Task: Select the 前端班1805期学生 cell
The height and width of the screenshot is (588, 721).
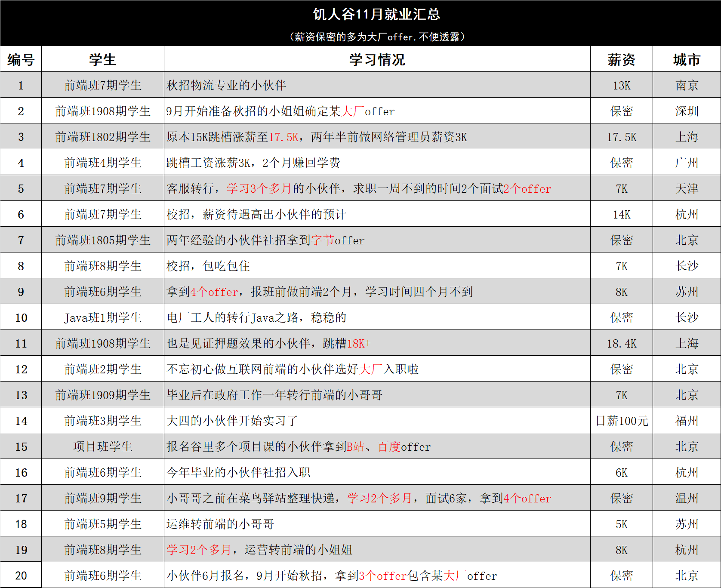Action: click(103, 240)
